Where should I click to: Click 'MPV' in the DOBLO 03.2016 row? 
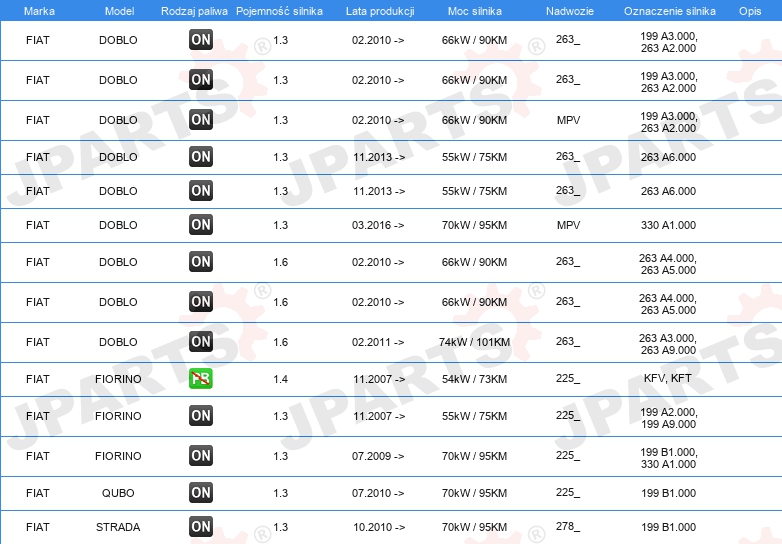(569, 225)
